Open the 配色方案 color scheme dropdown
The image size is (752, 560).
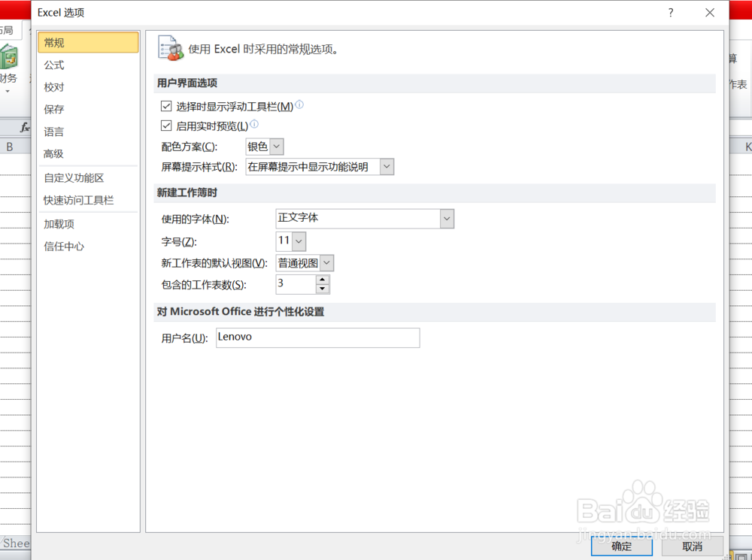tap(275, 146)
